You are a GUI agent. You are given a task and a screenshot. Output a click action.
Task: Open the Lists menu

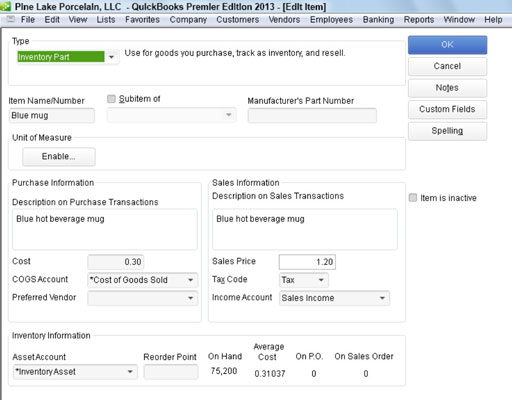click(x=106, y=20)
